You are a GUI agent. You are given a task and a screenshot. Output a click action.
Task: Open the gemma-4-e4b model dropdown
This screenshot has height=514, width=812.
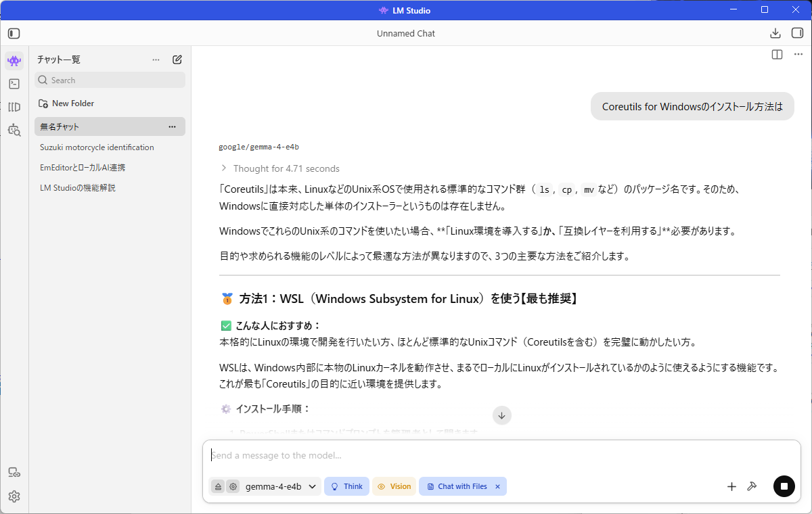281,486
